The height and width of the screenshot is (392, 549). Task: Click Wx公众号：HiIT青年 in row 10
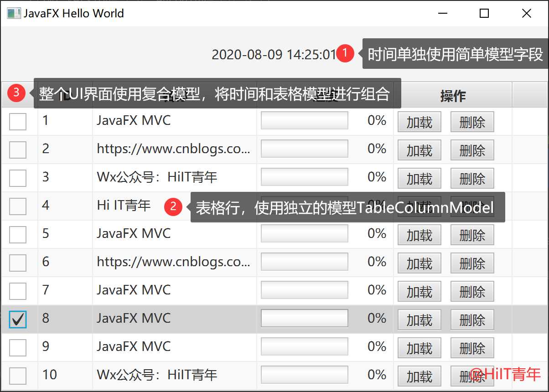(157, 375)
